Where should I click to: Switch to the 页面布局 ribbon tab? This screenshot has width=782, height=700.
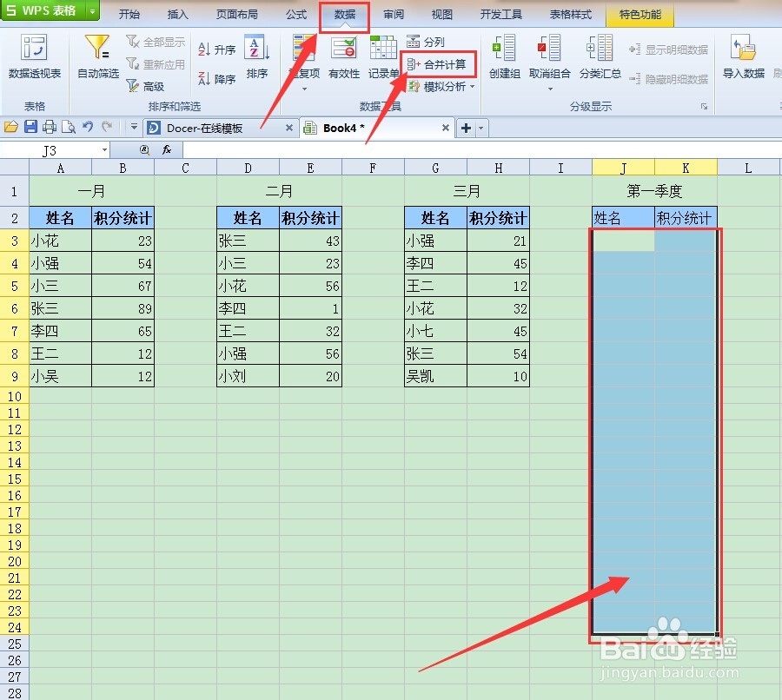click(x=237, y=15)
